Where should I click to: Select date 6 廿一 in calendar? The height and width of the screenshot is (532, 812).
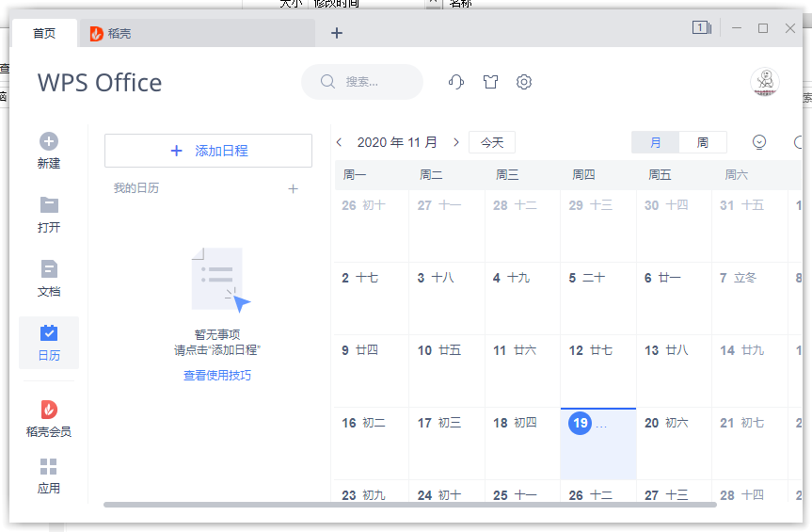[x=674, y=298]
